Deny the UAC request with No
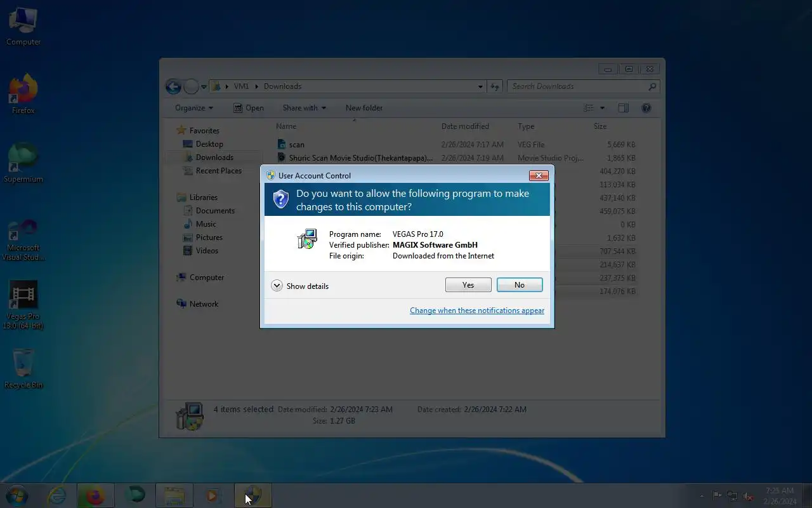Image resolution: width=812 pixels, height=508 pixels. 520,285
